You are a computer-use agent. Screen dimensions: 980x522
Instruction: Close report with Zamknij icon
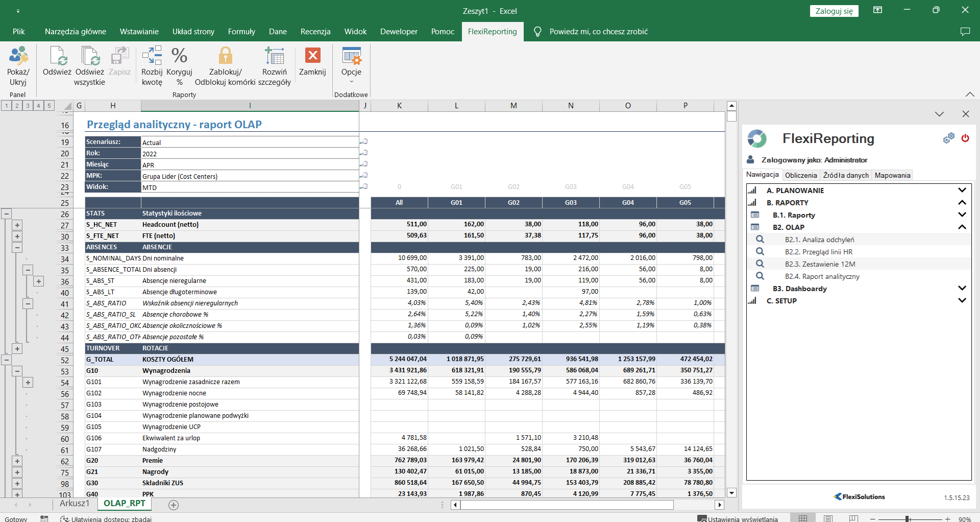312,55
